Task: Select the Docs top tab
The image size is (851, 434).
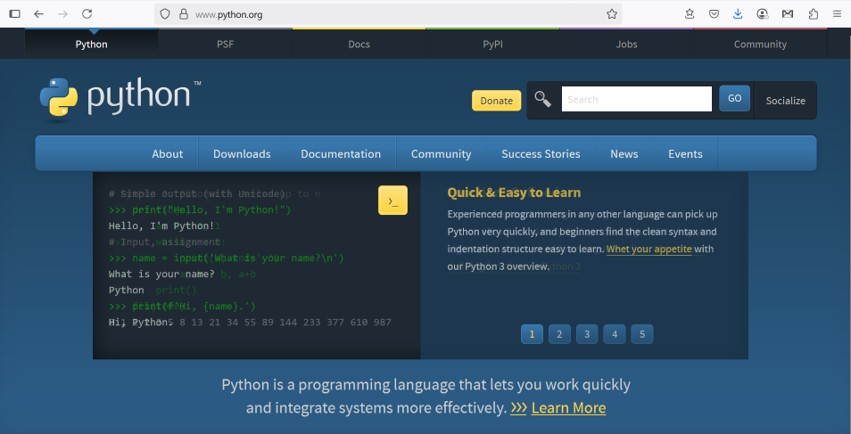Action: click(359, 44)
